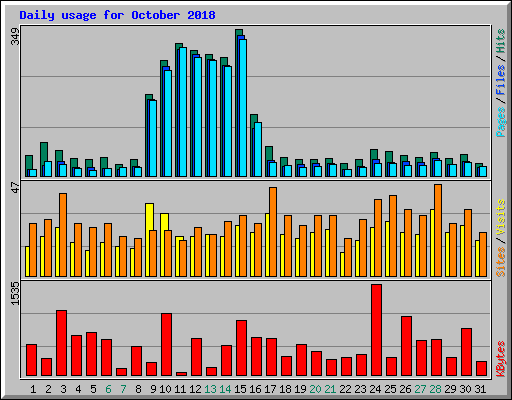512x400 pixels.
Task: Select day label 17 on the x-axis
Action: [270, 389]
